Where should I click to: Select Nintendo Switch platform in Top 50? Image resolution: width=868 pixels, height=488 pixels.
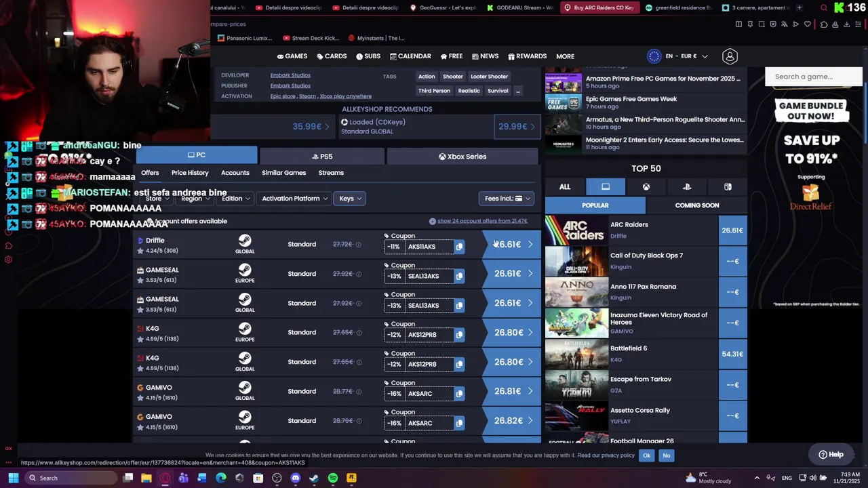pyautogui.click(x=728, y=187)
